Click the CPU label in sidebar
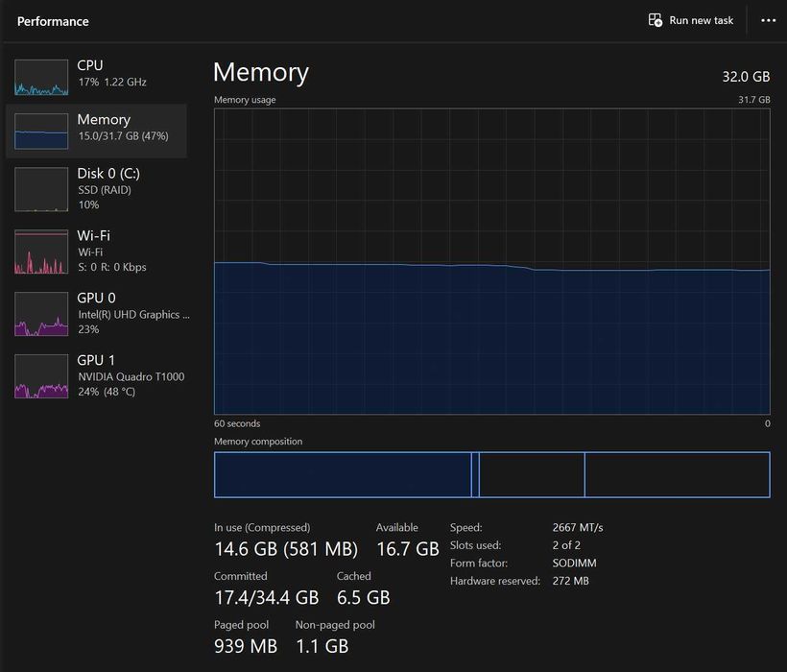 (90, 65)
